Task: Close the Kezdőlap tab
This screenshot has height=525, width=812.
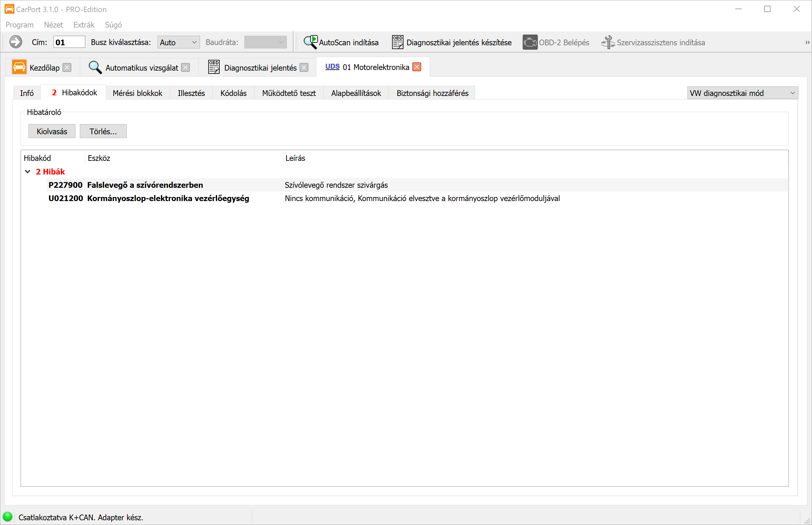Action: click(x=67, y=67)
